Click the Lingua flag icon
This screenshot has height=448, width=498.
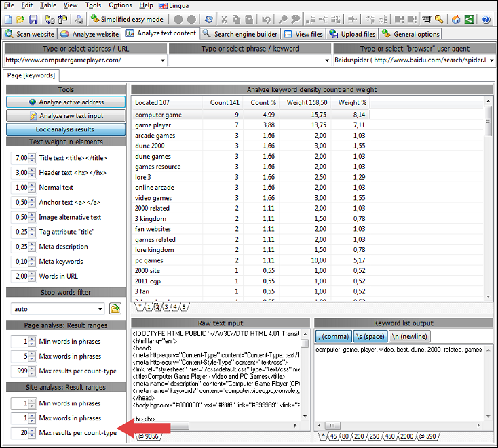pyautogui.click(x=163, y=5)
